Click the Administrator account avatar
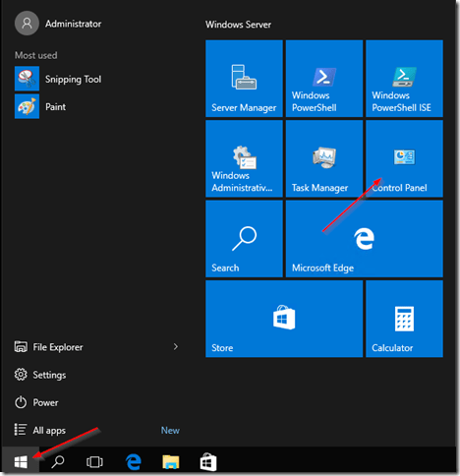This screenshot has width=460, height=476. tap(27, 24)
